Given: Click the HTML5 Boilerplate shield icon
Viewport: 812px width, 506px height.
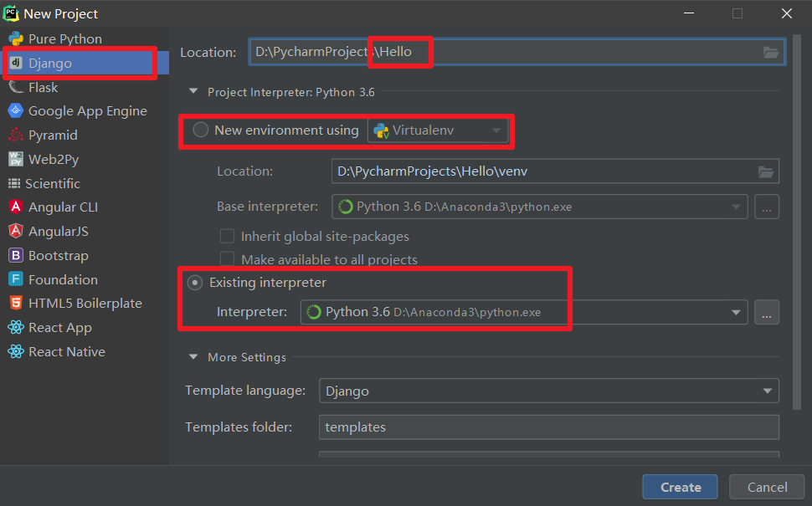Looking at the screenshot, I should [16, 304].
